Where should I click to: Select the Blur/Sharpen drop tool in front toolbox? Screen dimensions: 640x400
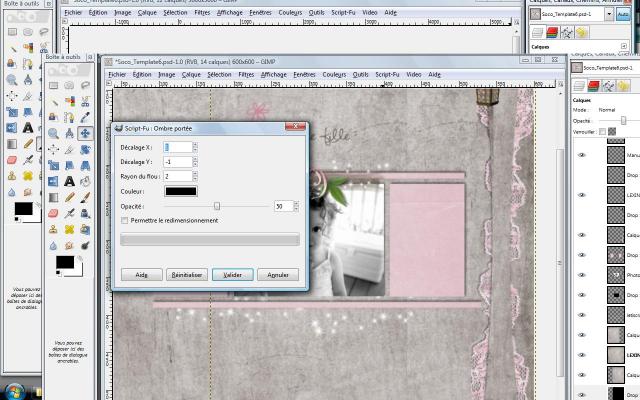click(53, 246)
